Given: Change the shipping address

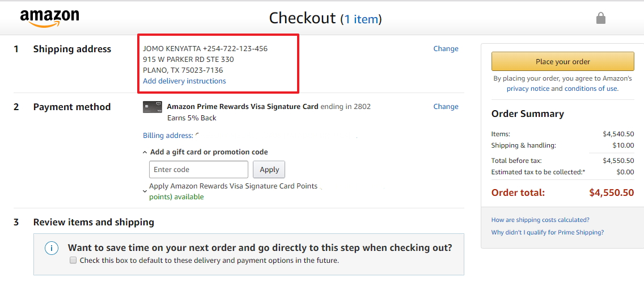Looking at the screenshot, I should [x=446, y=49].
